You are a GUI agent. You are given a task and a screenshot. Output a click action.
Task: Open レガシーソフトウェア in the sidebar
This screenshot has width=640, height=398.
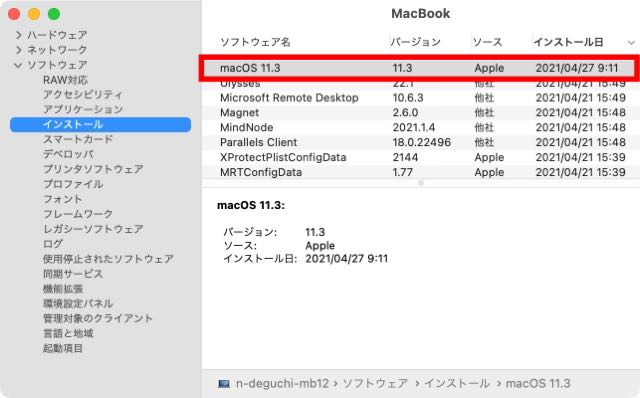[x=93, y=229]
